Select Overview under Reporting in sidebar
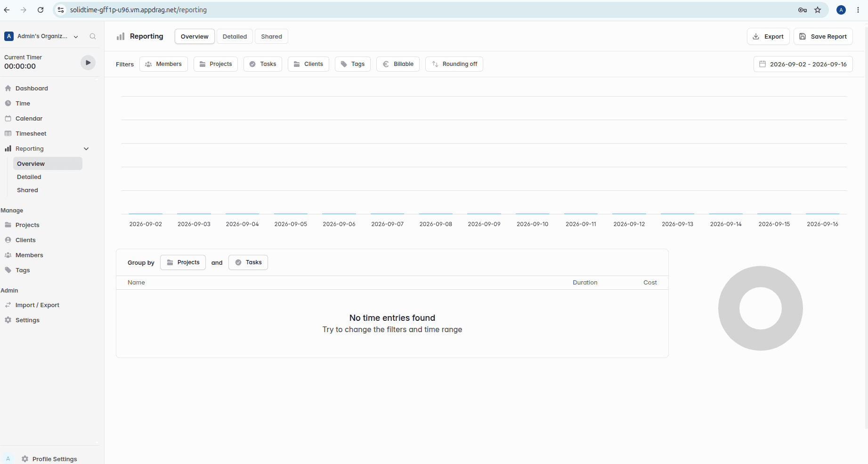The width and height of the screenshot is (868, 464). (48, 163)
